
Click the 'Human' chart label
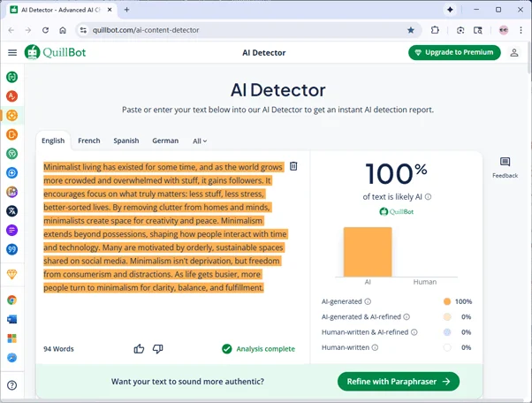pos(425,282)
